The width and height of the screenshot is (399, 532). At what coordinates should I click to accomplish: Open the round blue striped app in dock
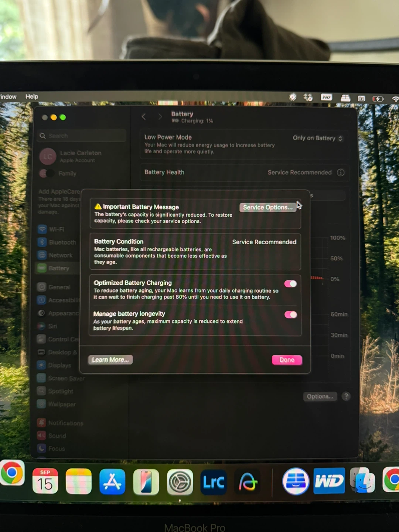coord(296,481)
